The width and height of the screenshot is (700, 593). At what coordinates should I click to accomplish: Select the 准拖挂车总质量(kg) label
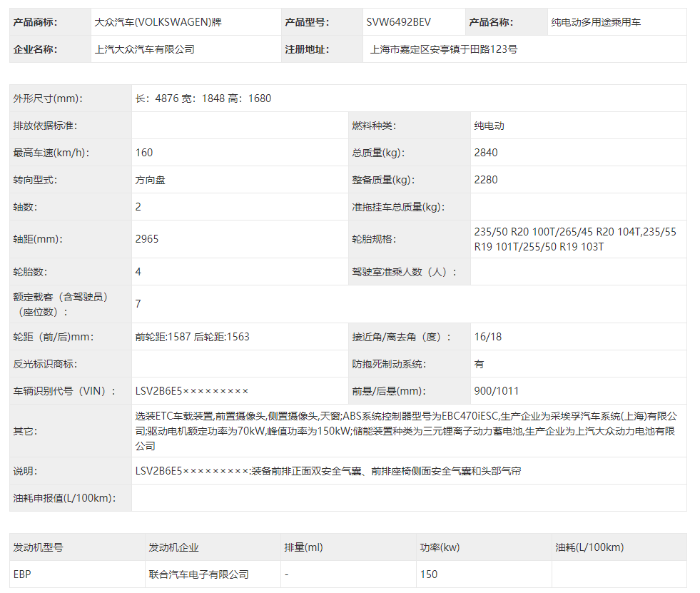398,207
